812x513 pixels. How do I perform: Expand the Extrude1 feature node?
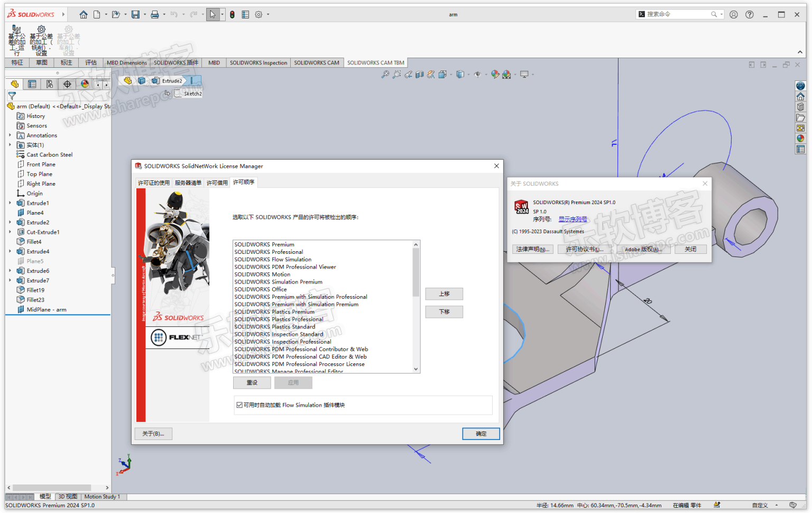[x=10, y=203]
